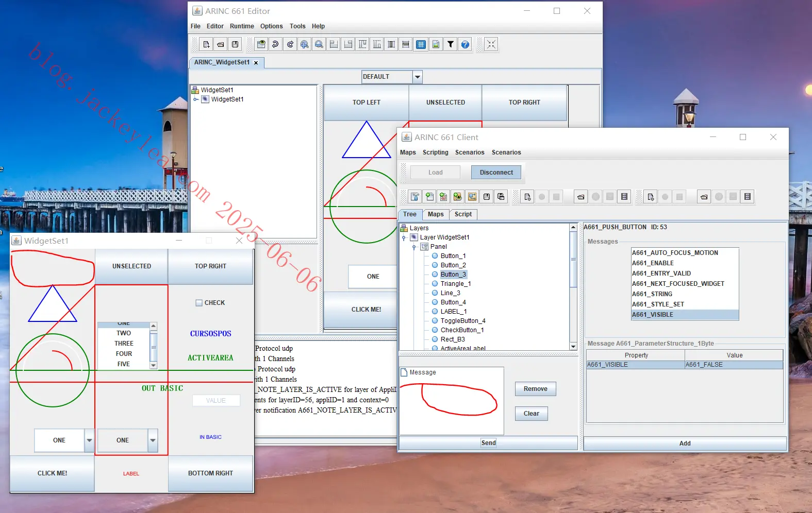Click the Remove button
Image resolution: width=812 pixels, height=513 pixels.
(536, 389)
